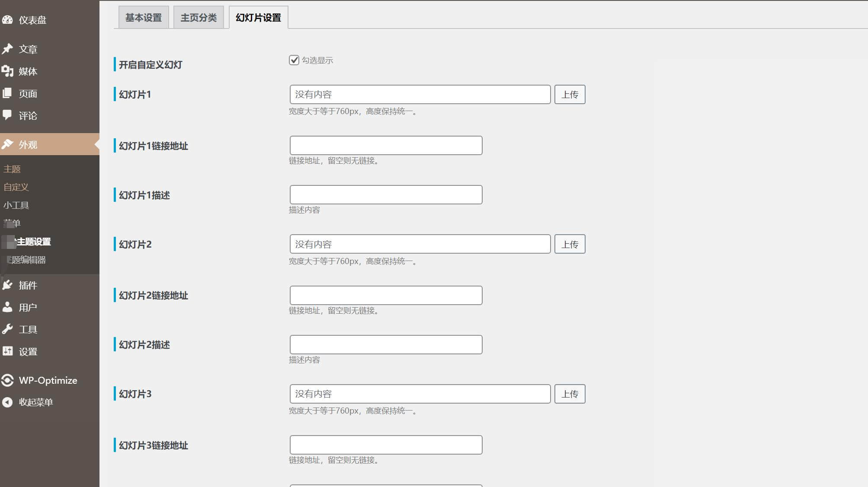Click 上传 button for 幻灯片3

[x=570, y=394]
